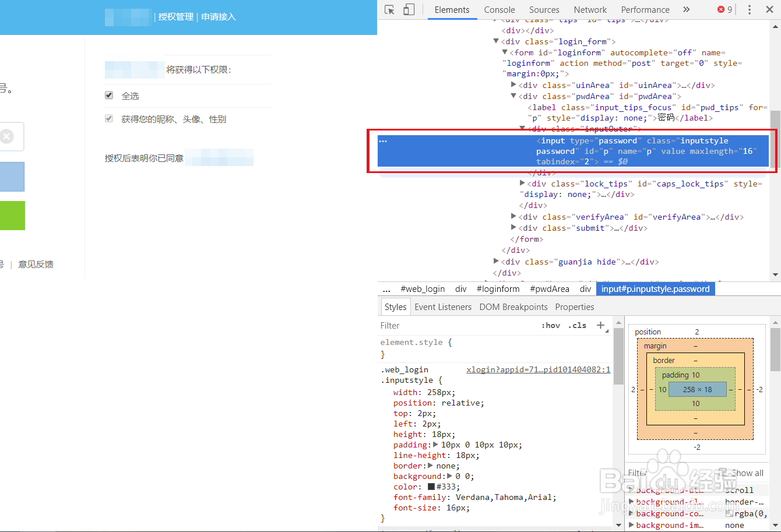781x532 pixels.
Task: Open the Event Listeners pane tab
Action: click(x=443, y=307)
